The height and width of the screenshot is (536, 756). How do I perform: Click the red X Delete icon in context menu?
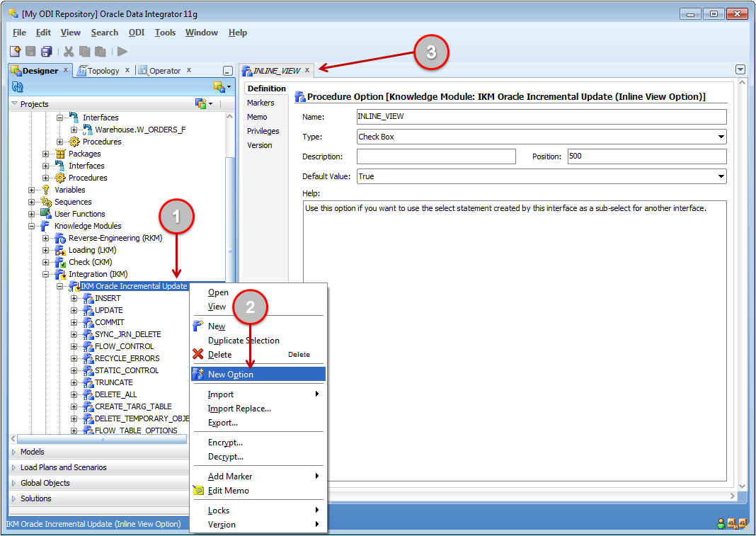coord(198,354)
